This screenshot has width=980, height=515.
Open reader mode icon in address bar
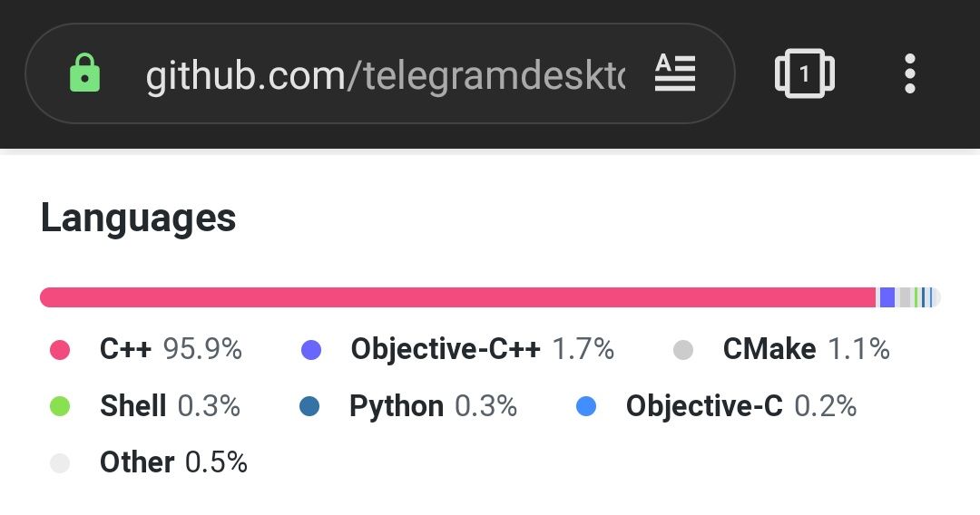click(675, 73)
